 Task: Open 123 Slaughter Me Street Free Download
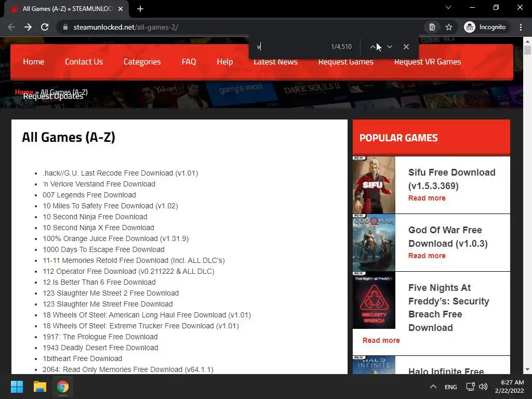point(108,303)
